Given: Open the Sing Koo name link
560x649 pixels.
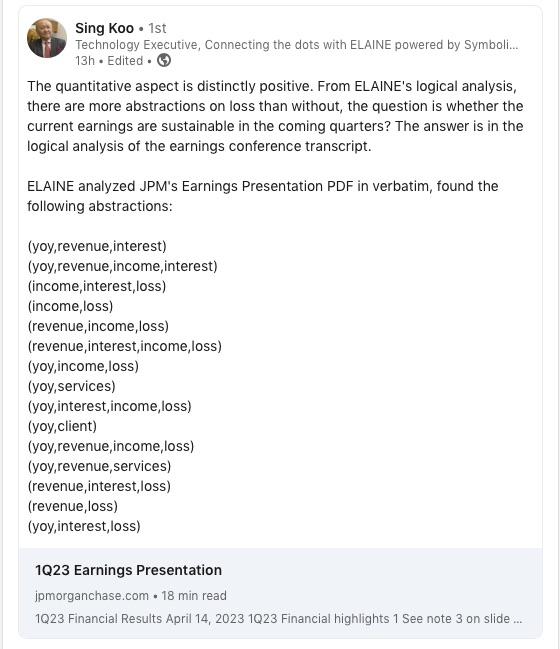Looking at the screenshot, I should pyautogui.click(x=104, y=28).
